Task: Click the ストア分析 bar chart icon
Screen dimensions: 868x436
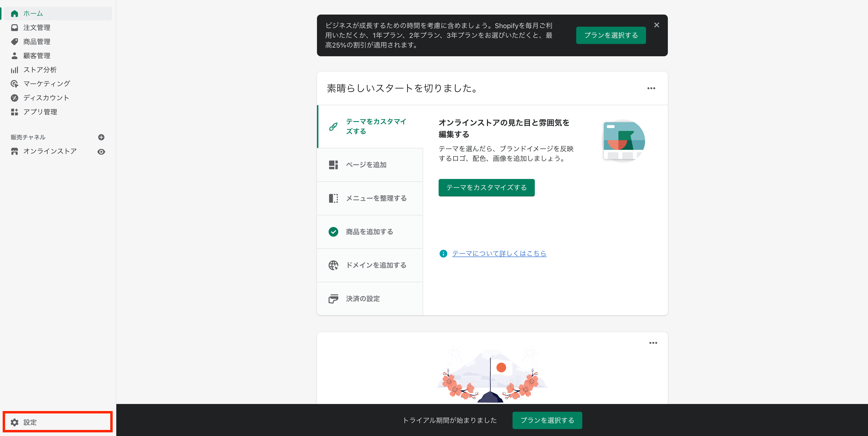Action: pyautogui.click(x=15, y=70)
